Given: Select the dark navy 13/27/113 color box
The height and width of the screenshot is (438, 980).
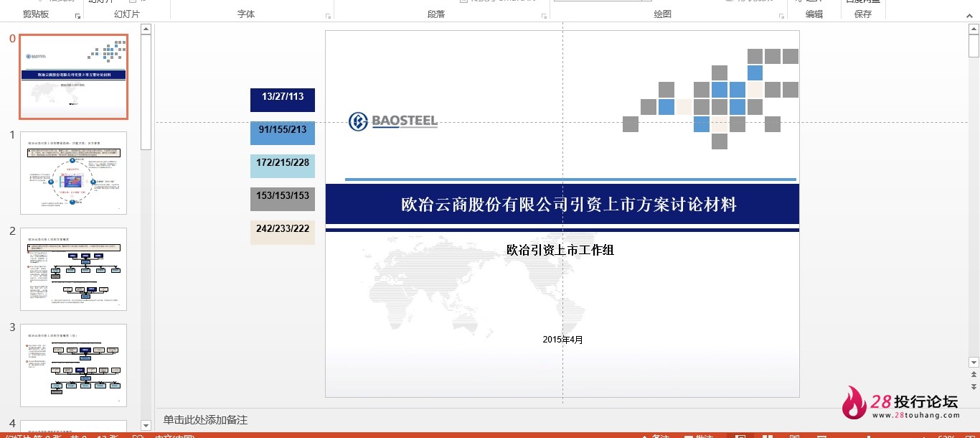Looking at the screenshot, I should point(283,100).
